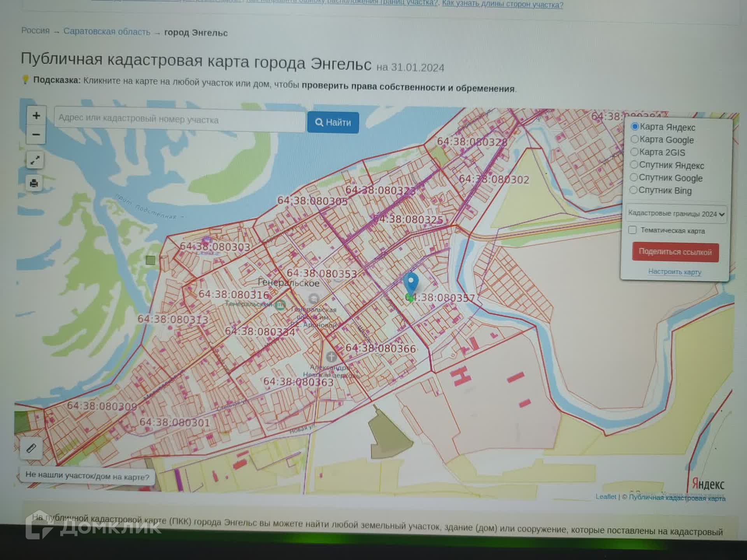
Task: Open Настроить карту link
Action: coord(675,271)
